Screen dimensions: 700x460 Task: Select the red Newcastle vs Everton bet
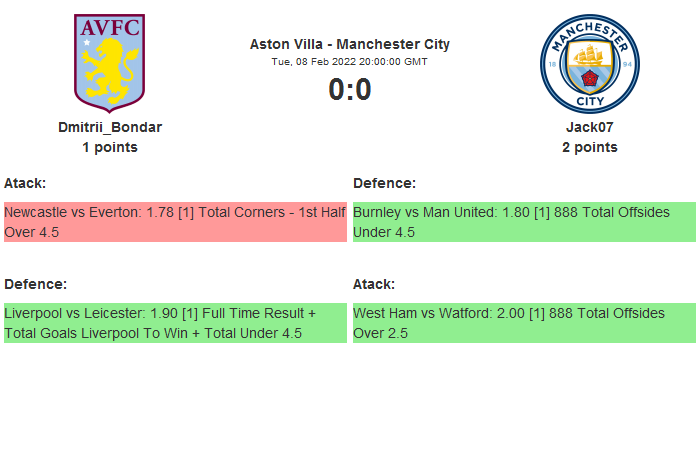(x=175, y=222)
